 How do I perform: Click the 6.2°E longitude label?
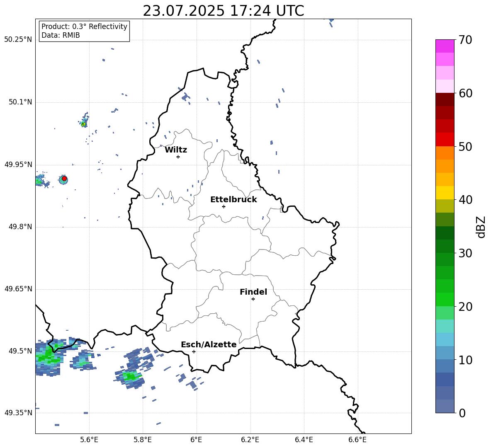click(250, 440)
